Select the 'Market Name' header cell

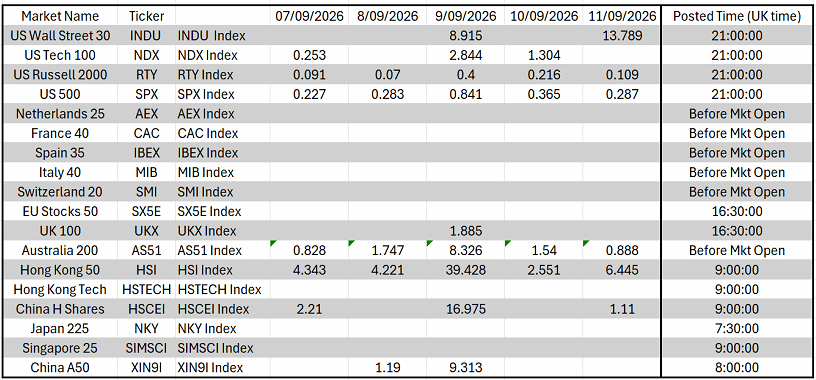coord(59,16)
